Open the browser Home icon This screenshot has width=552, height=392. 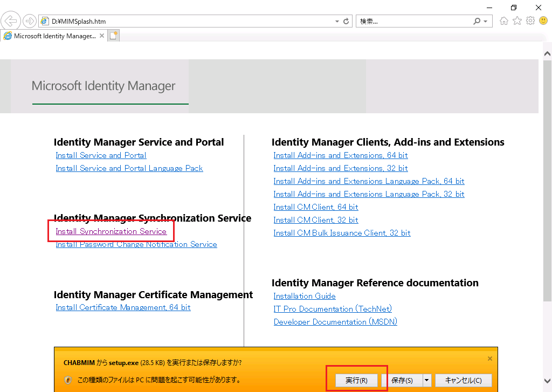(504, 21)
